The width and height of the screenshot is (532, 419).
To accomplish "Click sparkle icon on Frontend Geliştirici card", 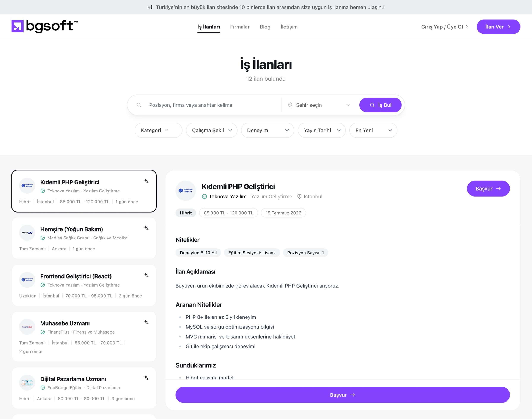I will [146, 275].
